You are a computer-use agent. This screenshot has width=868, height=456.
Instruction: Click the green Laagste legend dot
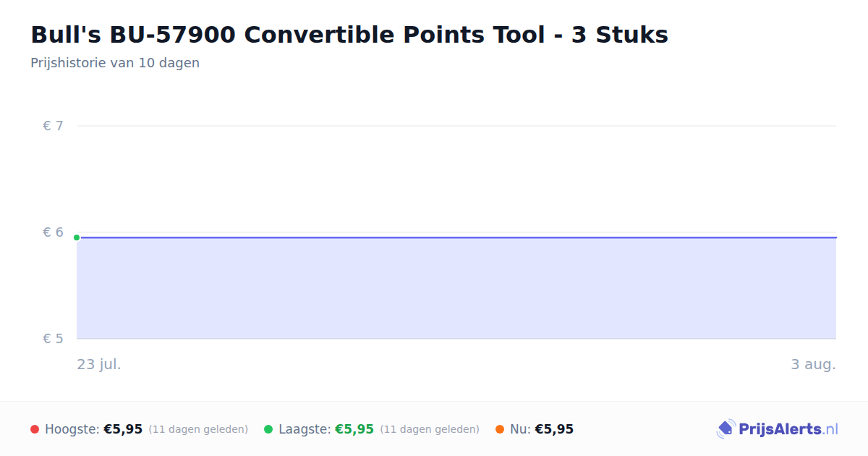(x=268, y=429)
